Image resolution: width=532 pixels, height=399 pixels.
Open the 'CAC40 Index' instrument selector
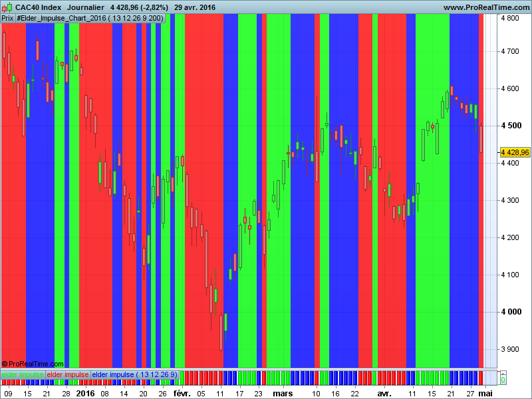37,7
